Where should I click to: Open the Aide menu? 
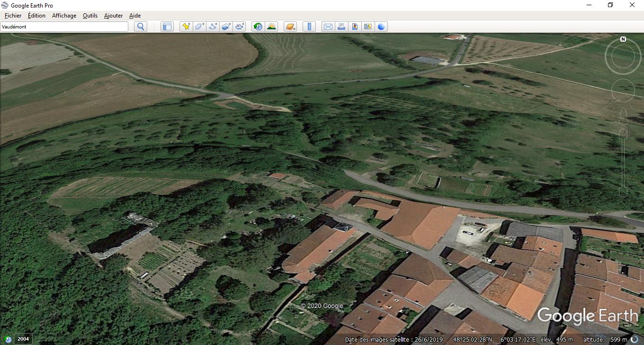[x=135, y=16]
